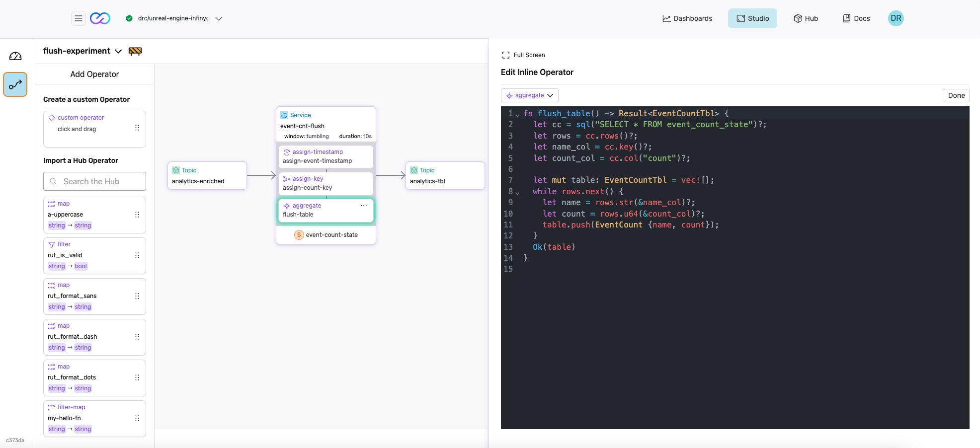Image resolution: width=980 pixels, height=448 pixels.
Task: Grab the drag handle on the a-uppercase operator
Action: (x=137, y=215)
